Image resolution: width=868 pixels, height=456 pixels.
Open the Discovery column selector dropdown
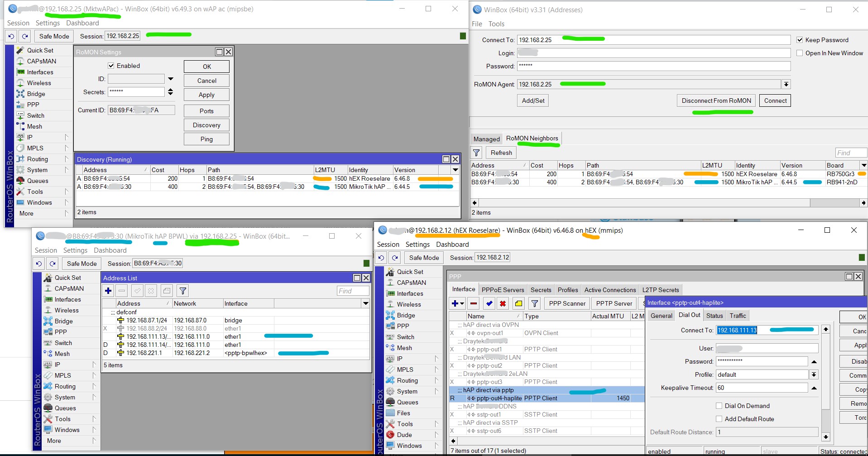point(455,170)
